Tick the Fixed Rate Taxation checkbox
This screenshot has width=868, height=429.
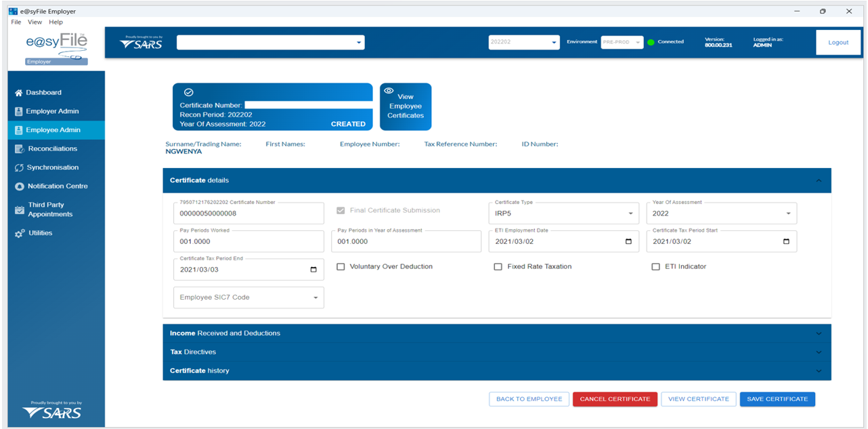498,267
